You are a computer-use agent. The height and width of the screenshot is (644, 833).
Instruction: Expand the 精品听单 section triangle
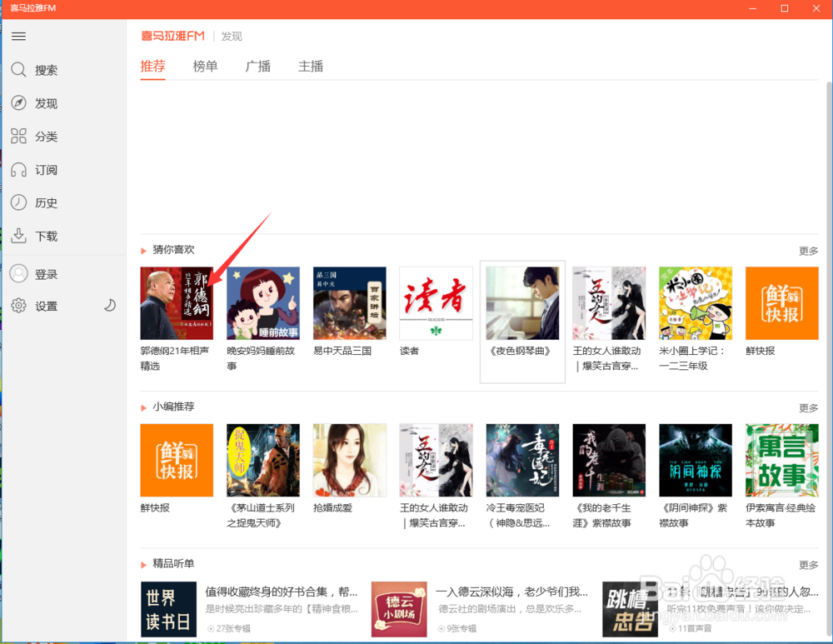tap(143, 565)
